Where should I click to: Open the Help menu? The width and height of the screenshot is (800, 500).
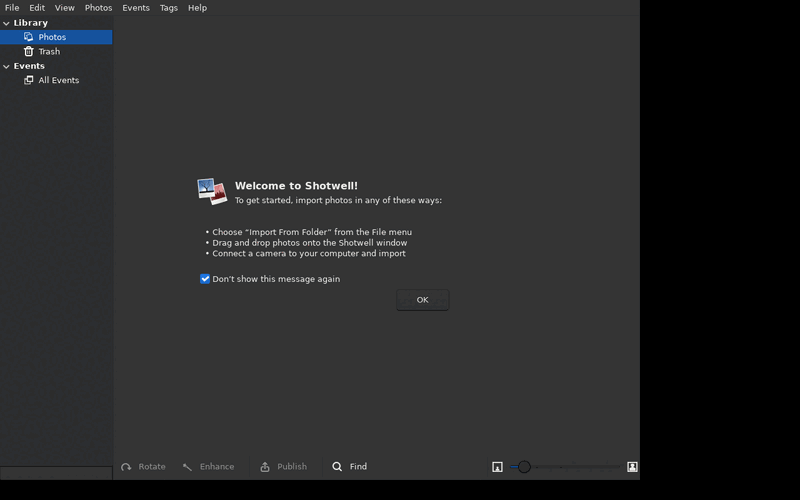click(197, 8)
